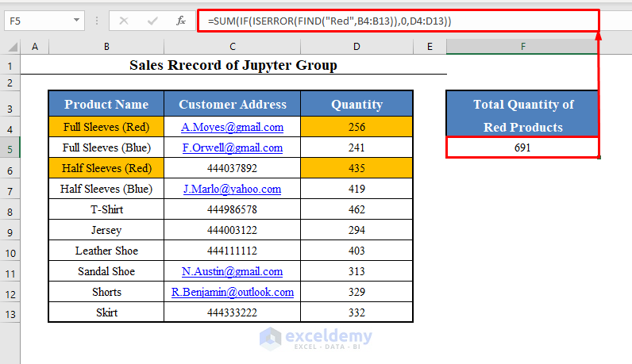Screen dimensions: 632x364
Task: Expand the Name Box dropdown arrow
Action: tap(76, 20)
